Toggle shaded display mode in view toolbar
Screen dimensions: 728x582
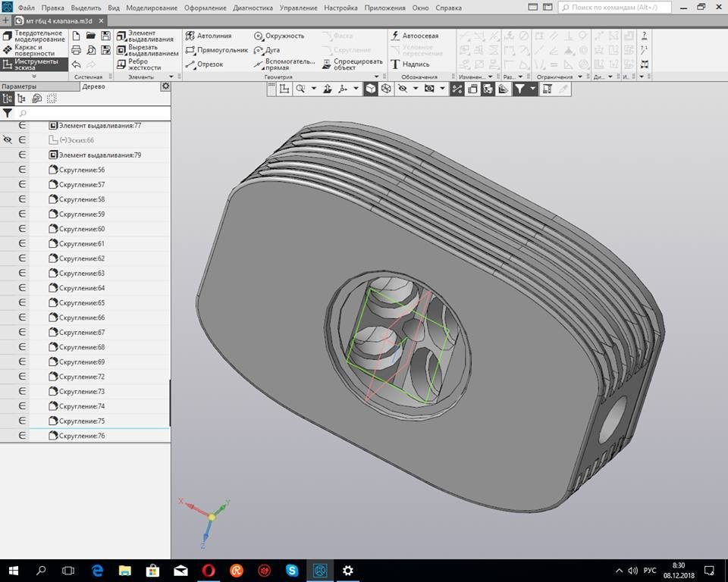point(370,89)
